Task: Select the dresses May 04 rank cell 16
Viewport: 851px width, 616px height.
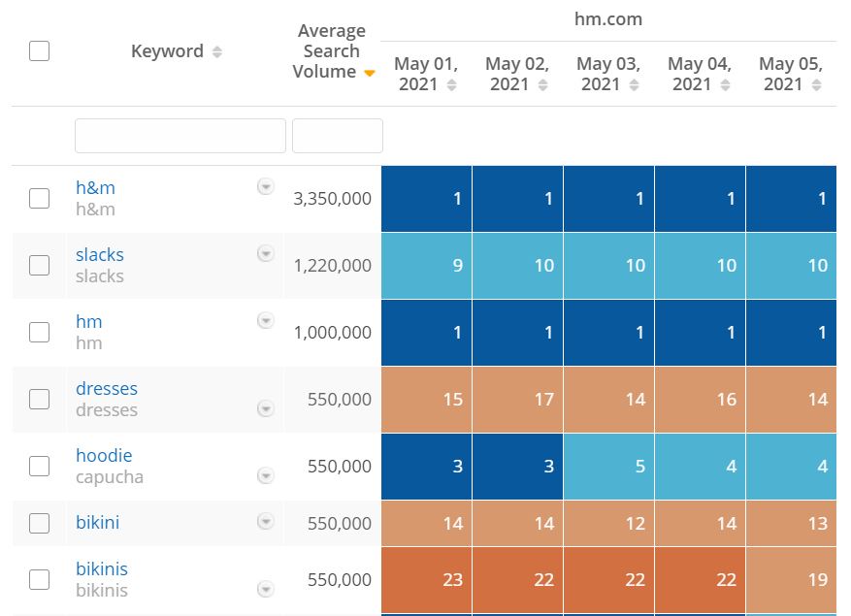Action: point(701,400)
